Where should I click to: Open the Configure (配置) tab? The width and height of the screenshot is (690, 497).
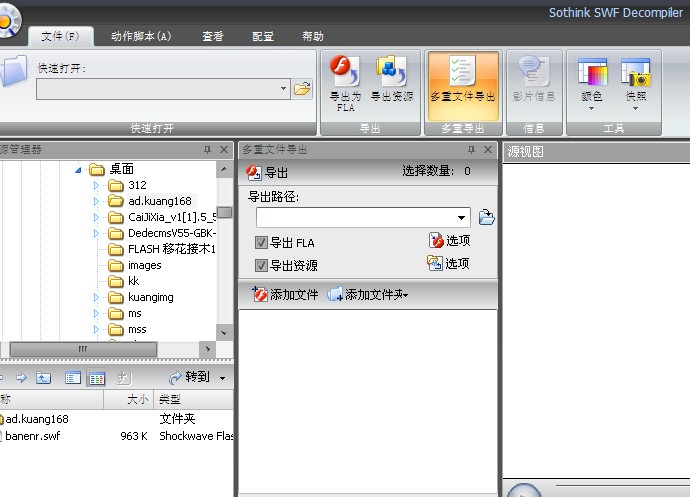tap(263, 36)
